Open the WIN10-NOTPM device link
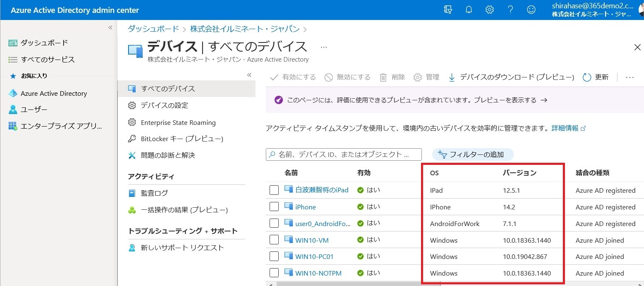The width and height of the screenshot is (644, 286). [x=318, y=273]
